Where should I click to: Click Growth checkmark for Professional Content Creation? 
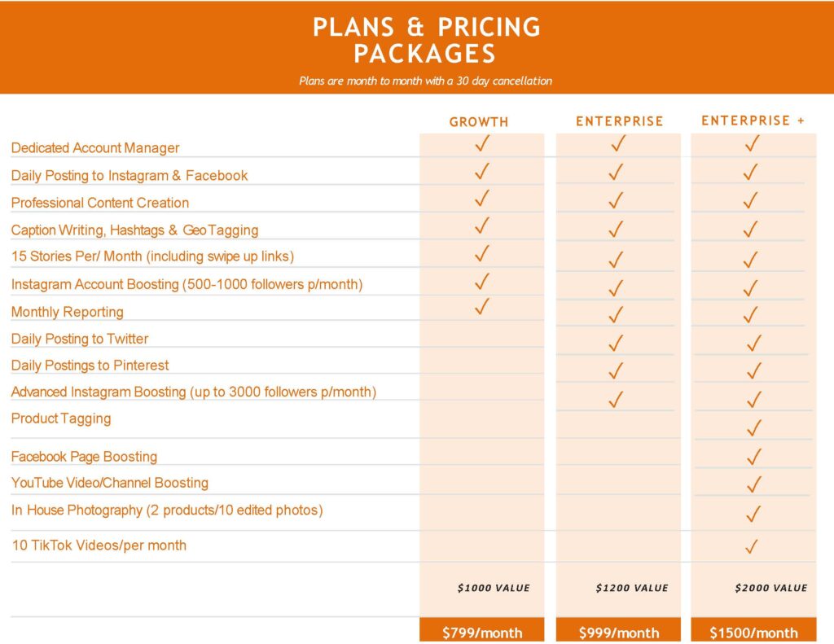click(481, 198)
